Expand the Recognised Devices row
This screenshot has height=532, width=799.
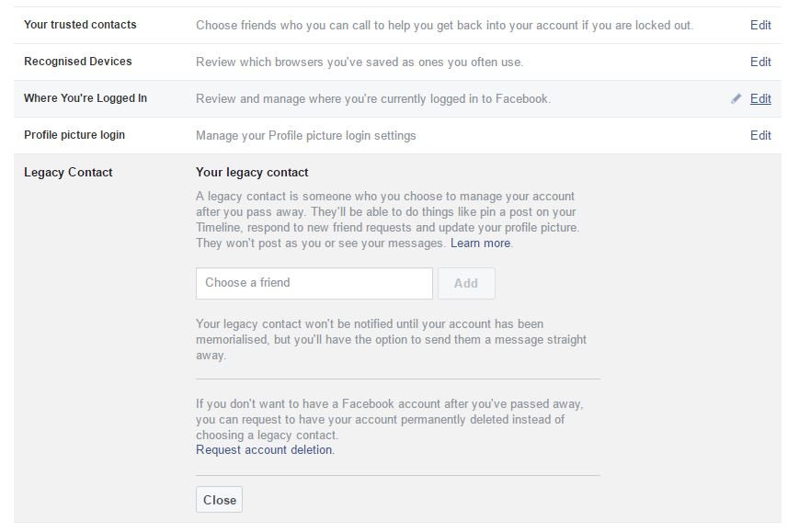click(397, 62)
